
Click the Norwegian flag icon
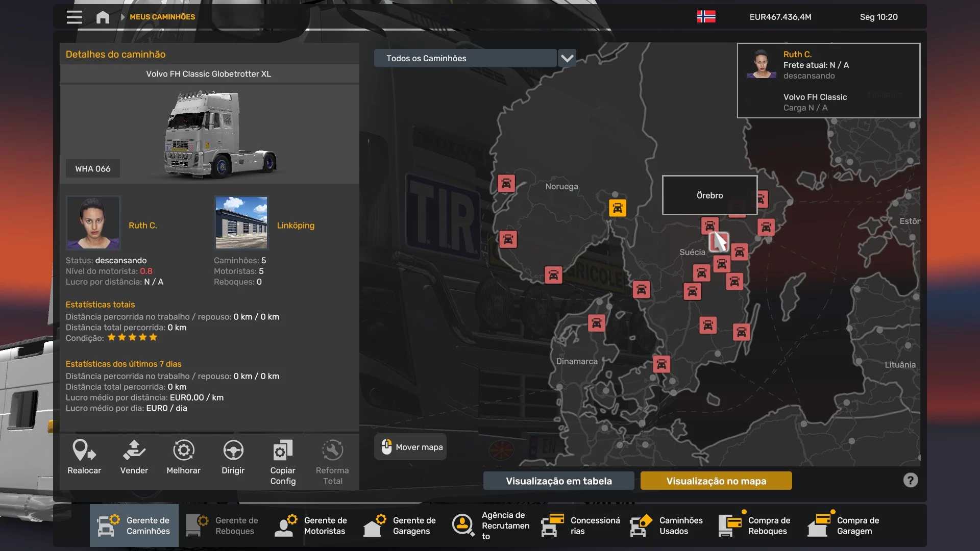pos(706,17)
